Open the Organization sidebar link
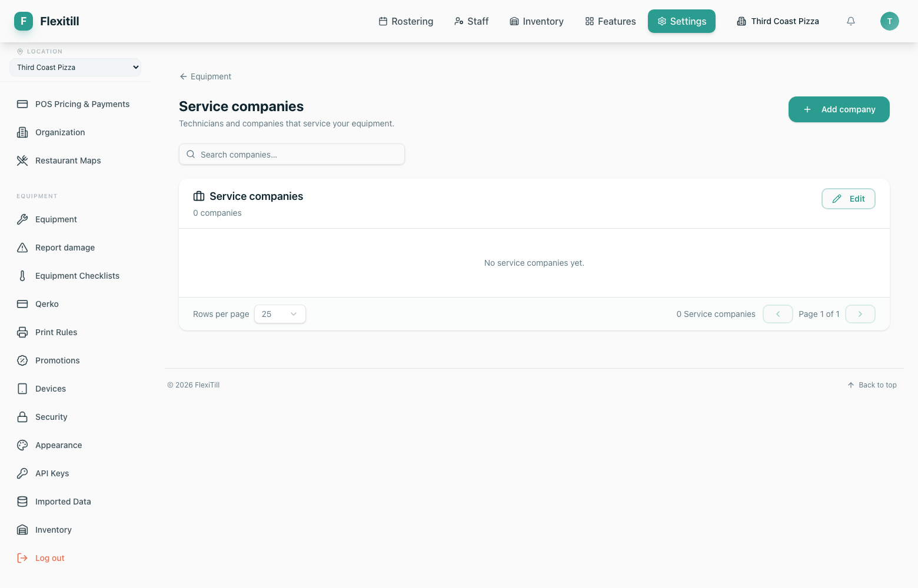This screenshot has height=588, width=918. coord(75,132)
